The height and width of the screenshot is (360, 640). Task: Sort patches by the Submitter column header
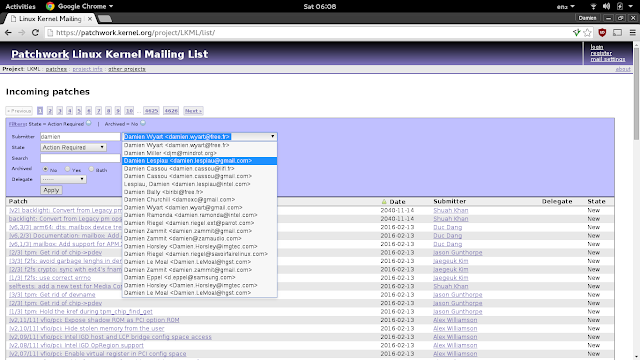pyautogui.click(x=449, y=201)
